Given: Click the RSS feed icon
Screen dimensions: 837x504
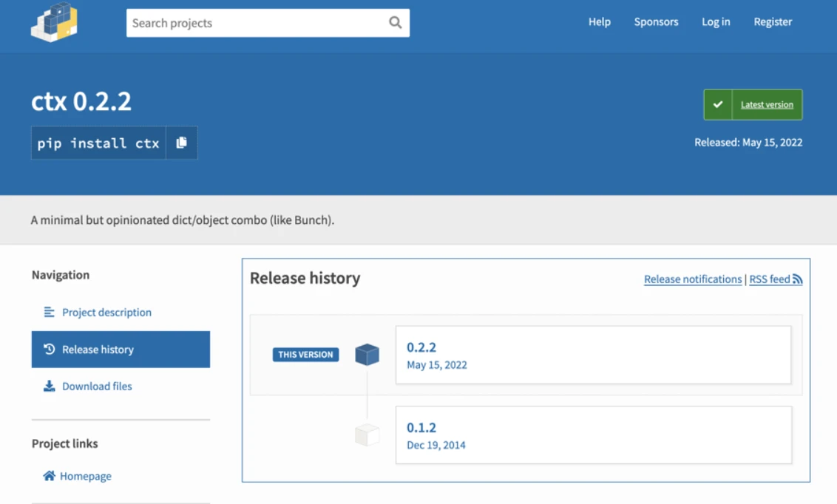Looking at the screenshot, I should point(797,279).
